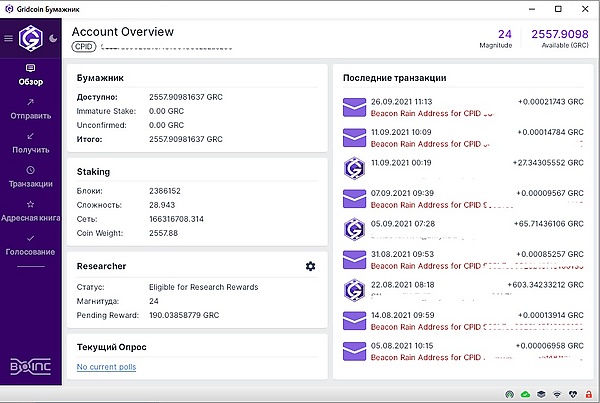Image resolution: width=600 pixels, height=403 pixels.
Task: Select the +603.34233212 GRC amount
Action: pyautogui.click(x=546, y=285)
